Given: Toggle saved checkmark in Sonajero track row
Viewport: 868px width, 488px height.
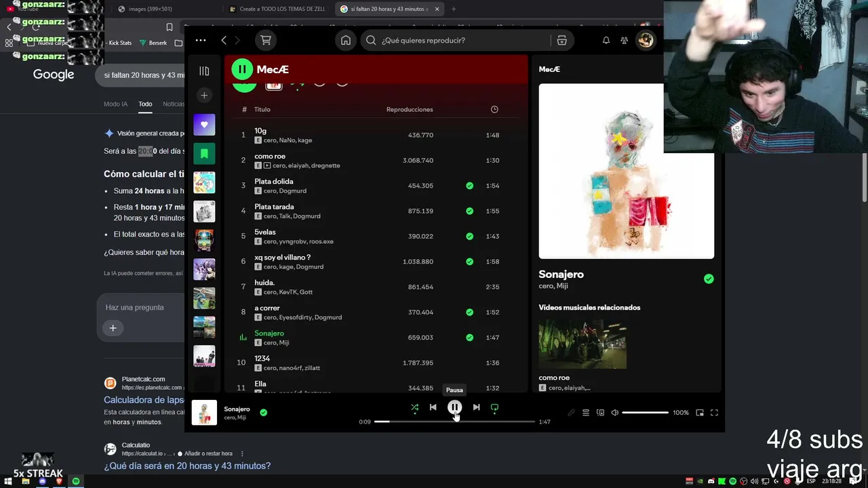Looking at the screenshot, I should point(469,338).
